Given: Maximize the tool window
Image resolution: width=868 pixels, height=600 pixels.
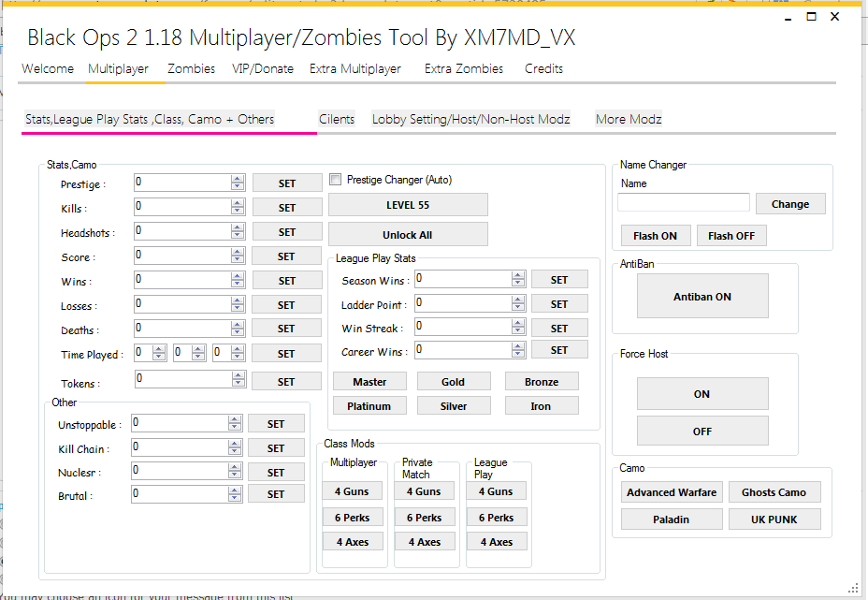Looking at the screenshot, I should 812,17.
